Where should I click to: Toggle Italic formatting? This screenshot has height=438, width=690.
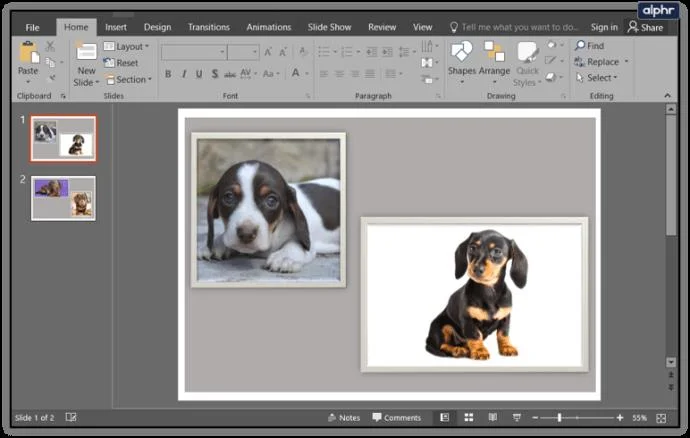(x=184, y=74)
